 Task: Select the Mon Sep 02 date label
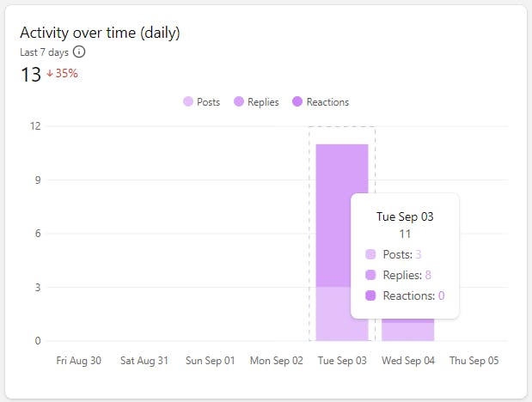tap(276, 361)
